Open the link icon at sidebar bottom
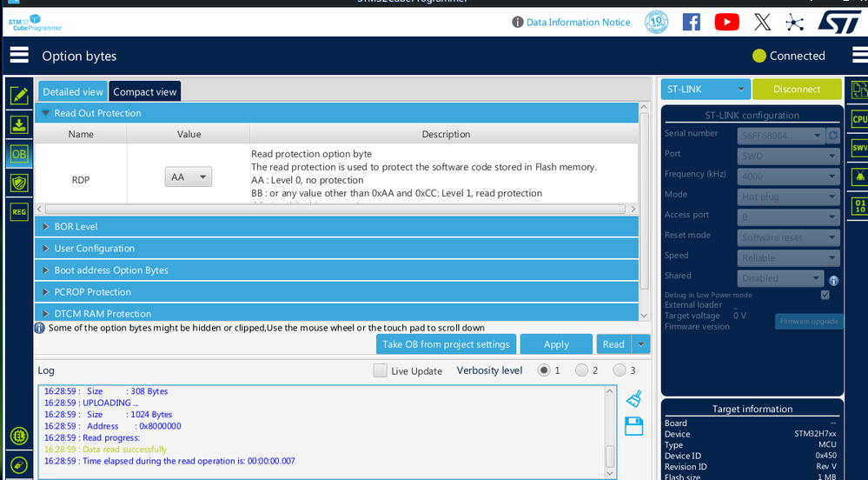Screen dimensions: 868x480 click(19, 464)
